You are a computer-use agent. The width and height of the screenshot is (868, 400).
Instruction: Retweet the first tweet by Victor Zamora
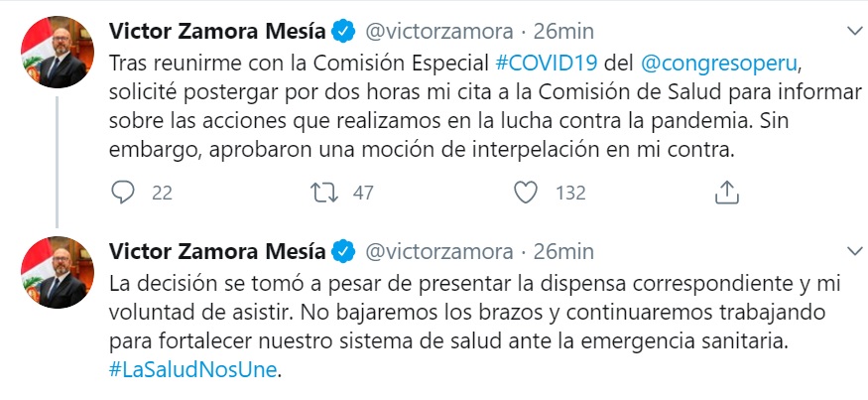(323, 193)
